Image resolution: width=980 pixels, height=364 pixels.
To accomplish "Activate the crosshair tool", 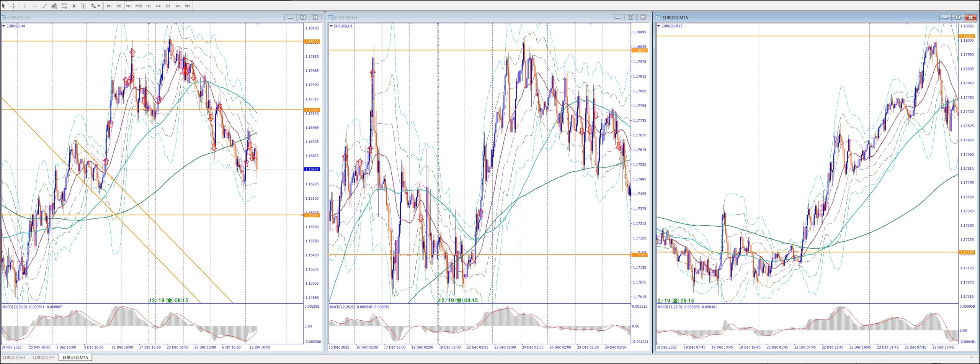I will tap(13, 6).
